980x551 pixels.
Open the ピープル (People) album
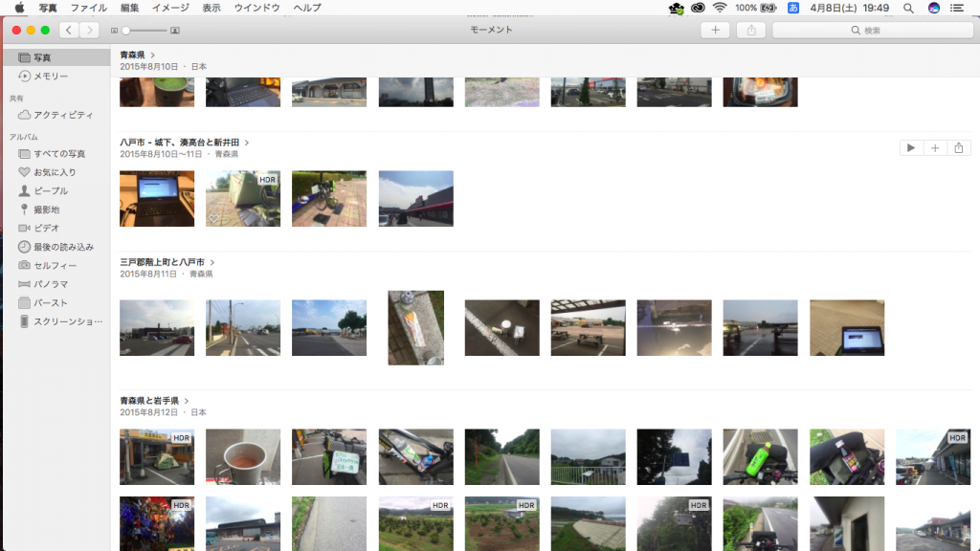point(50,190)
